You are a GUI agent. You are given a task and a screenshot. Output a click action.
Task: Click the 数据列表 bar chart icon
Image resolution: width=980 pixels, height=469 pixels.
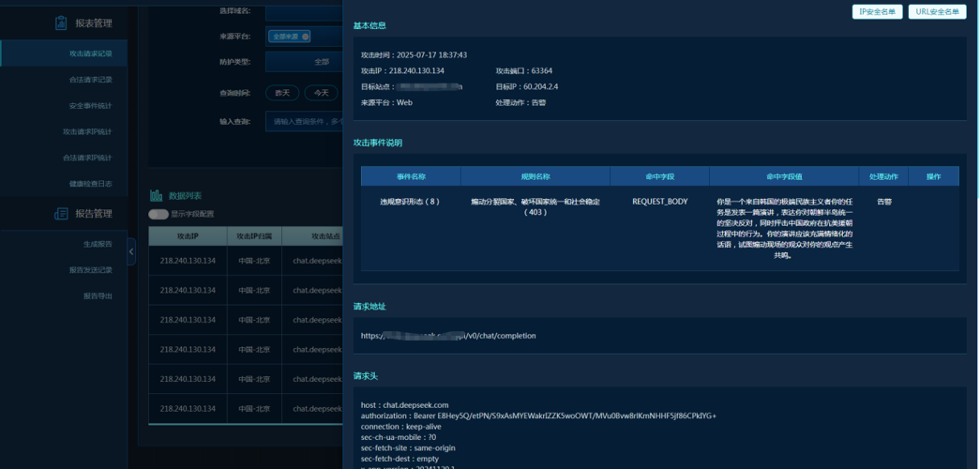point(157,195)
